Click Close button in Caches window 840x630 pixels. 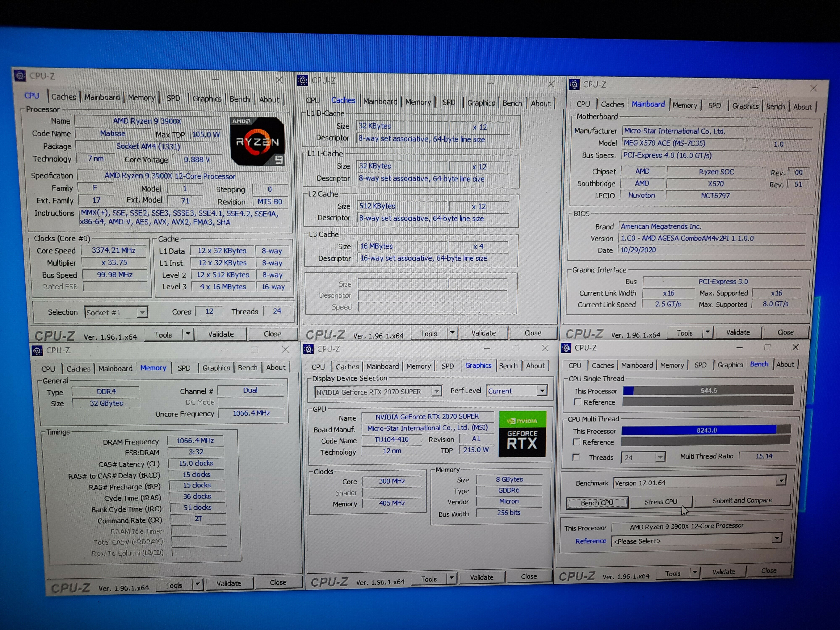(x=533, y=333)
